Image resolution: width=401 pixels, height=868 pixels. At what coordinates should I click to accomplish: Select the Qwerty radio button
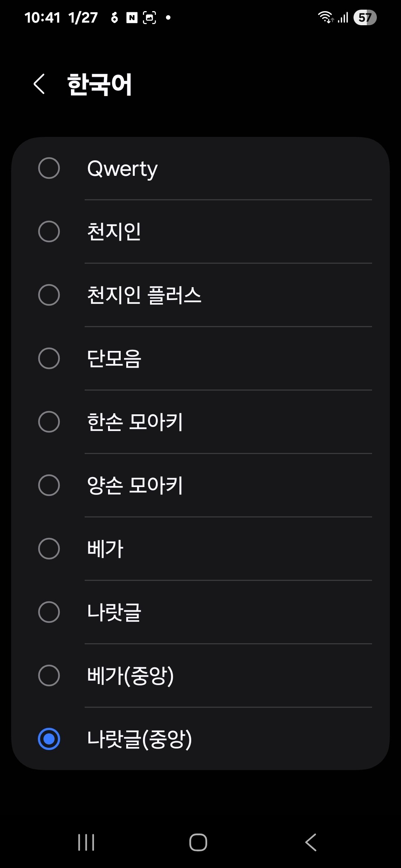[49, 168]
